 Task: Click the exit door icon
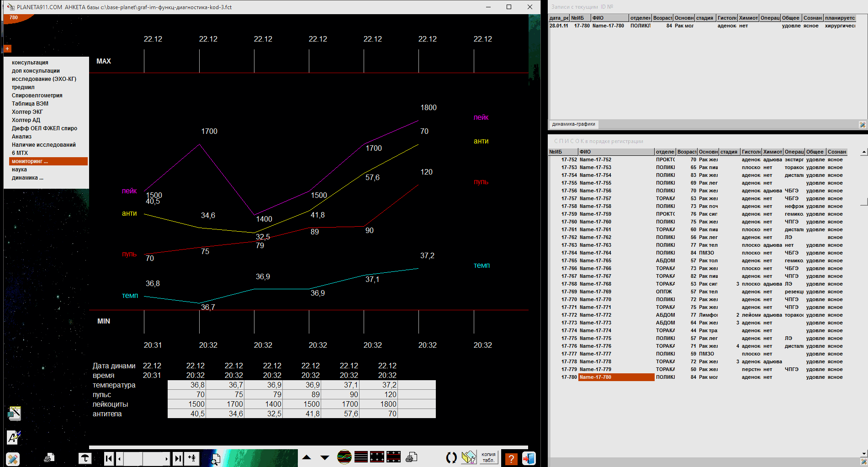(x=529, y=458)
